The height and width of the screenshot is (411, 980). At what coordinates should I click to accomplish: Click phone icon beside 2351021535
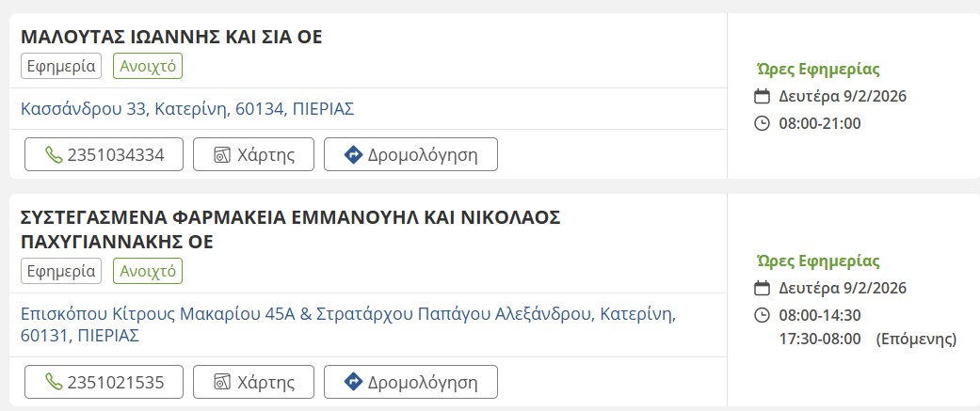(54, 383)
